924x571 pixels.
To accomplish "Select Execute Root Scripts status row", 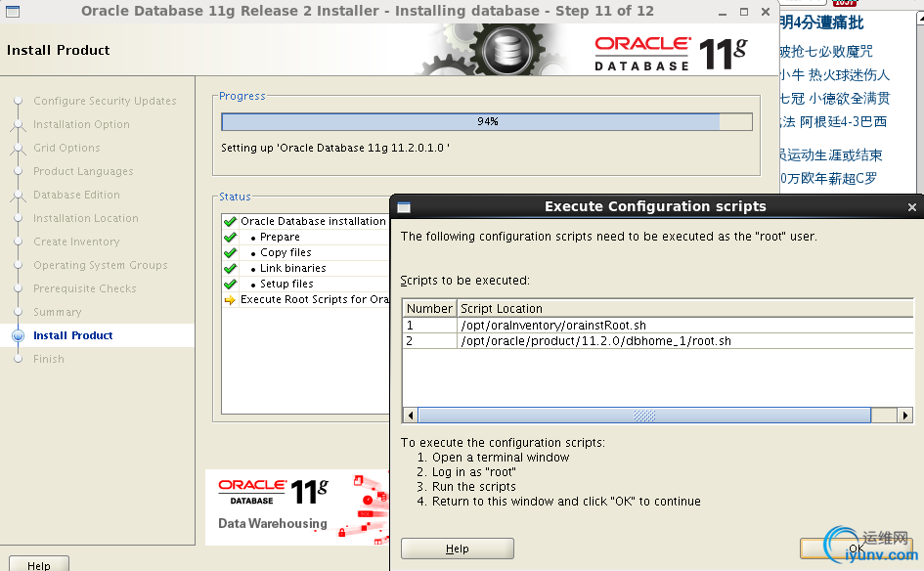I will pos(305,299).
